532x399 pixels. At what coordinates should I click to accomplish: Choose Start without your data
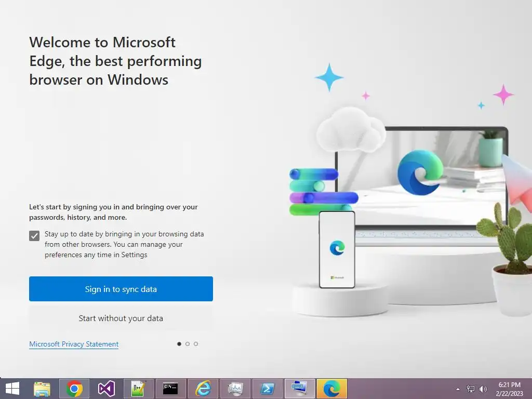click(x=121, y=318)
